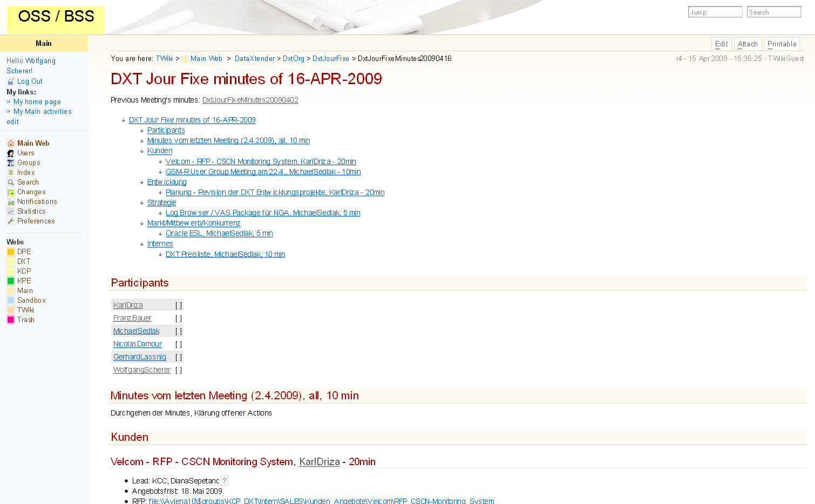This screenshot has width=815, height=504.
Task: Click the arrow beside Strategie in contents
Action: click(142, 203)
